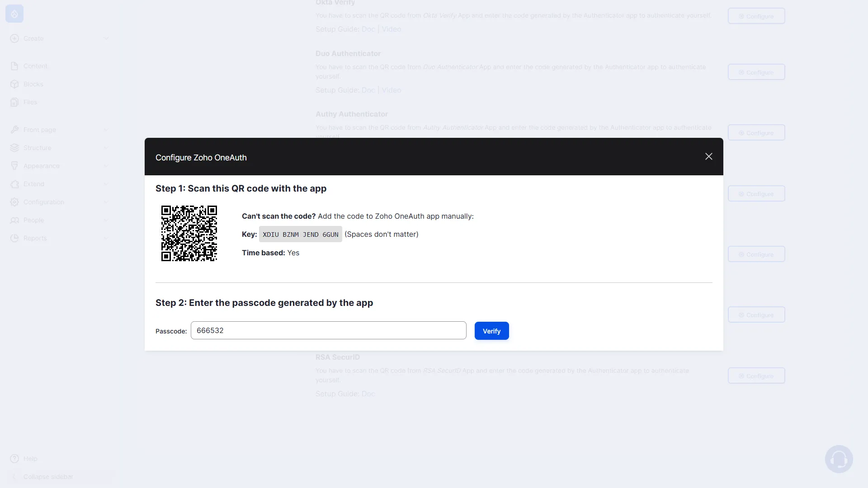Viewport: 868px width, 488px height.
Task: Close the Configure Zoho OneAuth dialog
Action: (708, 156)
